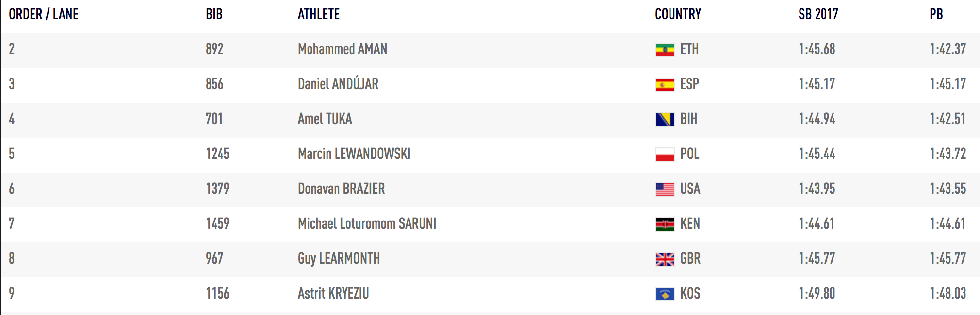Click the ATHLETE column header

pos(318,15)
